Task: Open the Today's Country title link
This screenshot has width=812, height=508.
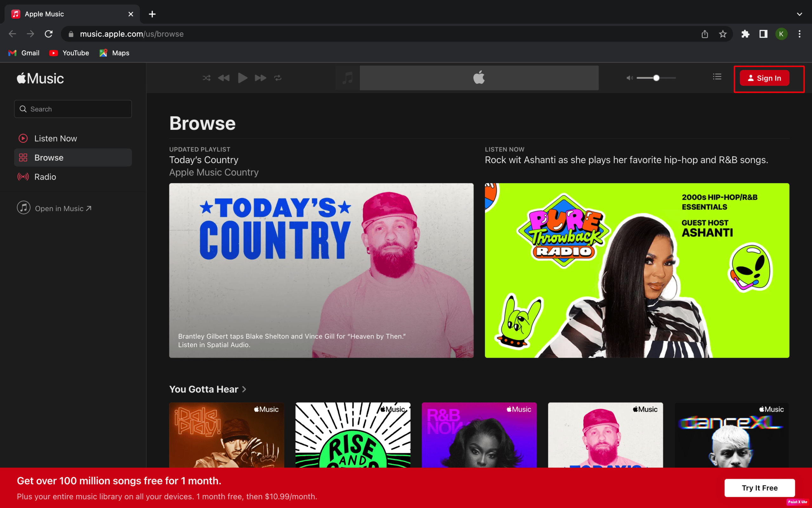Action: [x=204, y=160]
